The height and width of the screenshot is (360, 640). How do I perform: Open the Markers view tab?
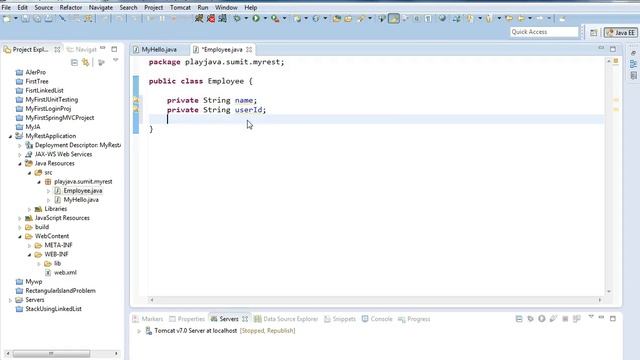click(148, 319)
